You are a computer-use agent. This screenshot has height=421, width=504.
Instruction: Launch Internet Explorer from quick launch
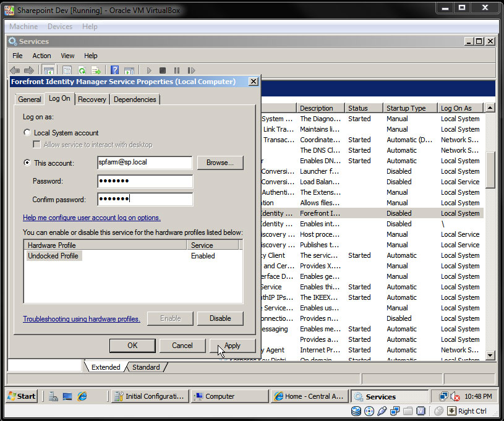(x=82, y=396)
